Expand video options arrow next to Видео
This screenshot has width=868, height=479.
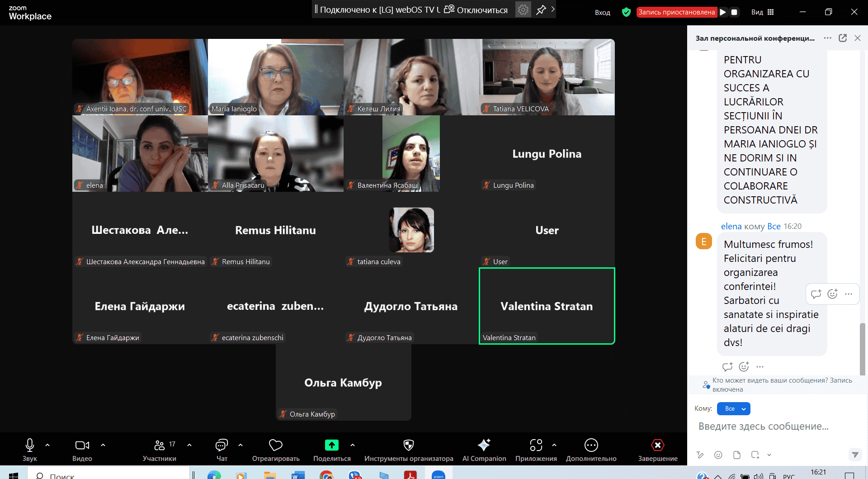(103, 445)
